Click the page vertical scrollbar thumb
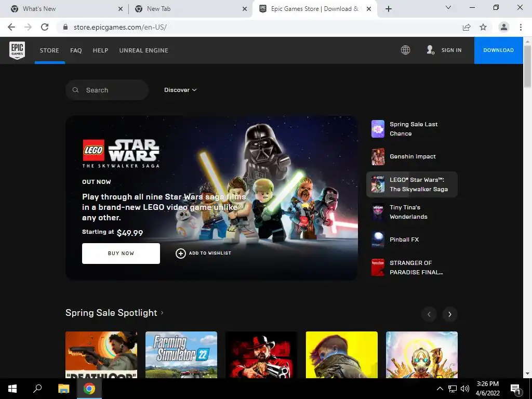Image resolution: width=532 pixels, height=399 pixels. (527, 66)
